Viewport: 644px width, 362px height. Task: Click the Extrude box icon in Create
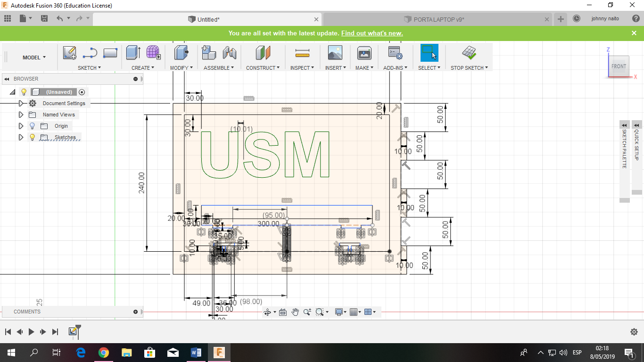[x=133, y=53]
